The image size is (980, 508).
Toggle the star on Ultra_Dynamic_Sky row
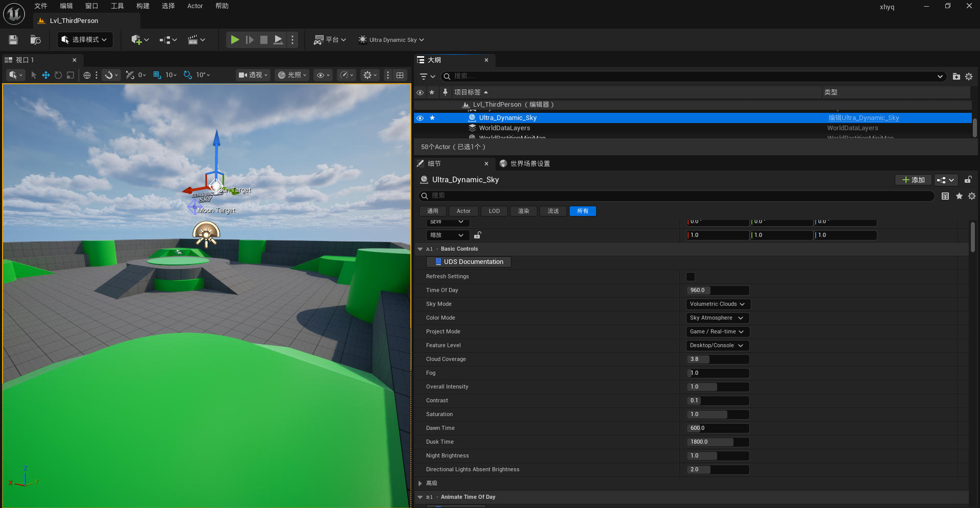pyautogui.click(x=432, y=118)
